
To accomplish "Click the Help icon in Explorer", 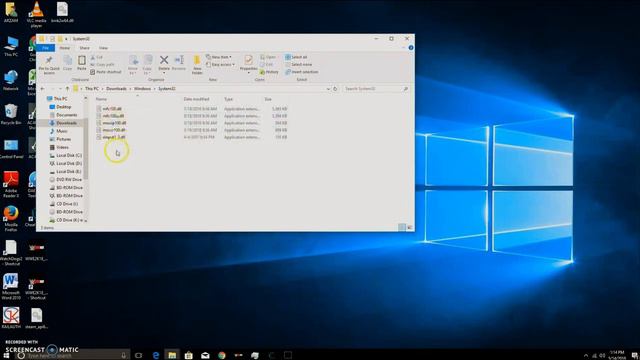I will point(411,48).
